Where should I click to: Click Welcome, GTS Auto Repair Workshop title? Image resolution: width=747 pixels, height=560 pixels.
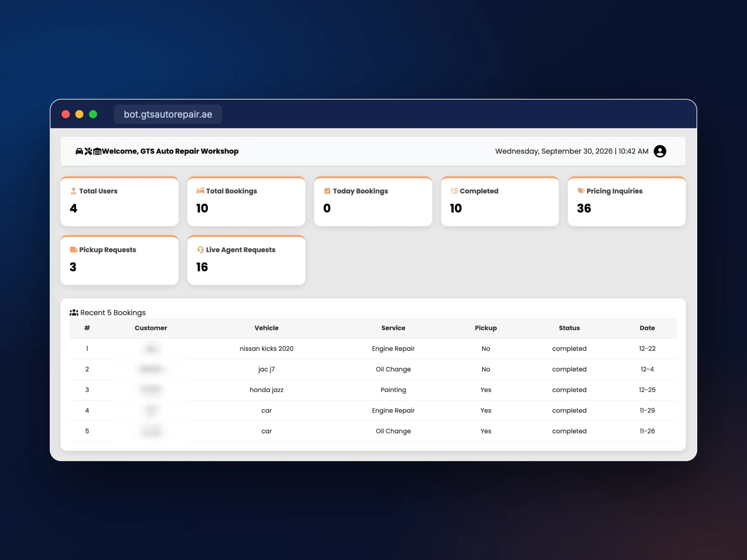[170, 151]
